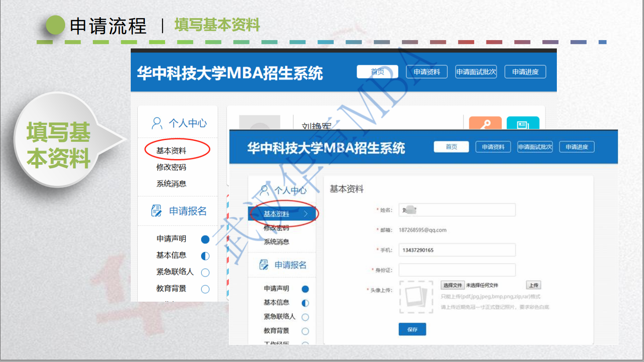Open 首页 tab in front window header
Image resolution: width=644 pixels, height=362 pixels.
coord(451,147)
